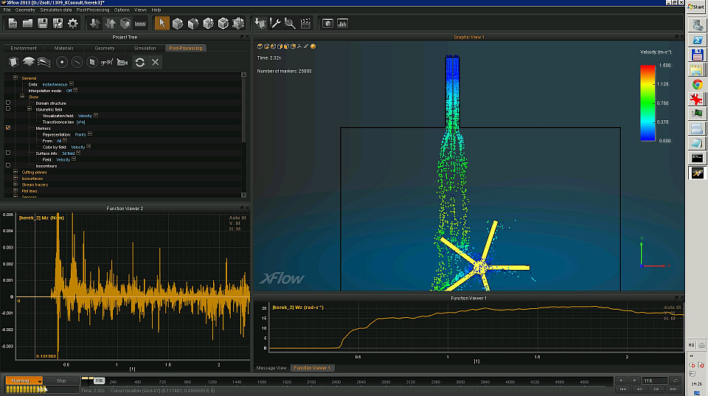
Task: Click the stream tracers icon
Action: click(44, 62)
